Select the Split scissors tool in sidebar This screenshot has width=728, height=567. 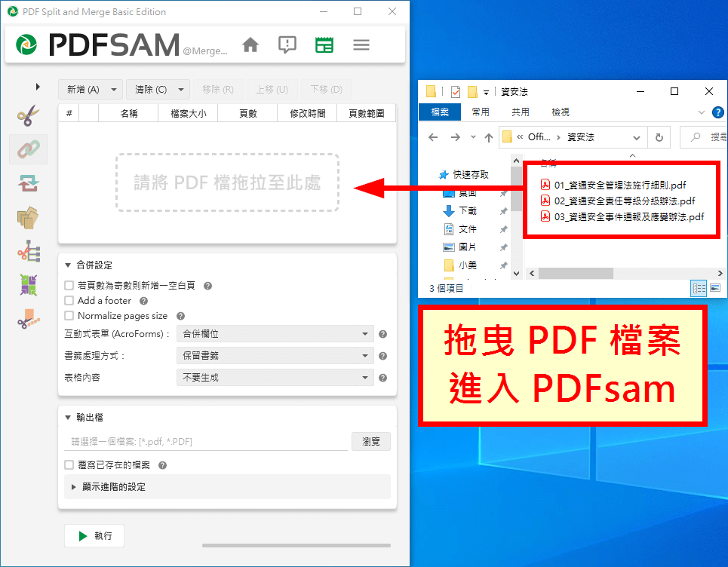coord(29,115)
